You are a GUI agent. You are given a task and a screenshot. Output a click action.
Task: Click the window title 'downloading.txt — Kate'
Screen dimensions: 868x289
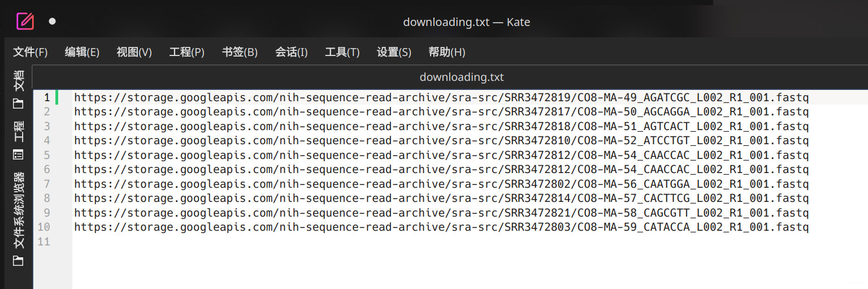pyautogui.click(x=466, y=22)
